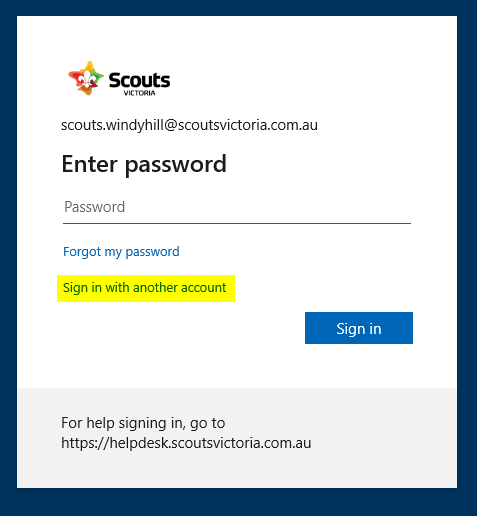Image resolution: width=477 pixels, height=516 pixels.
Task: Select the scouts.windyhill email address text
Action: click(x=189, y=125)
